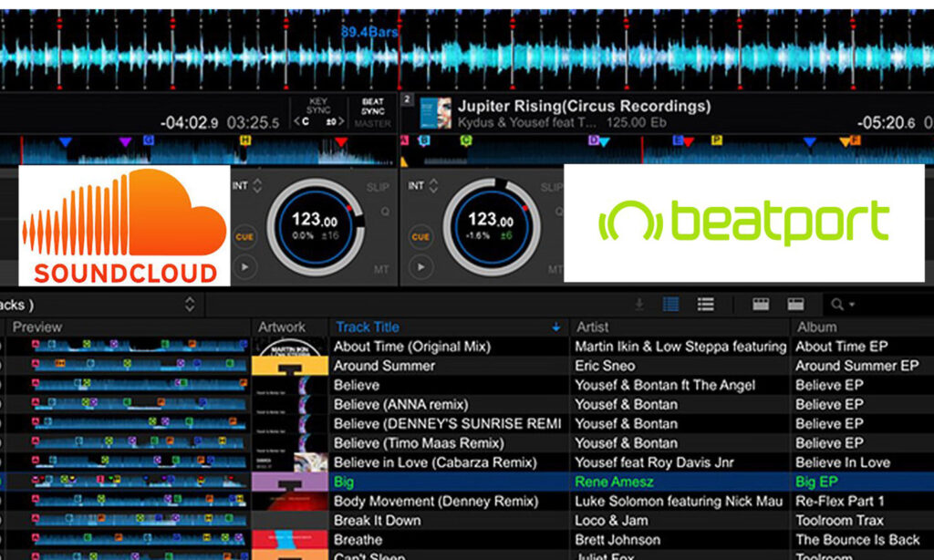Change the ±16 tempo range on deck 1

pos(329,236)
